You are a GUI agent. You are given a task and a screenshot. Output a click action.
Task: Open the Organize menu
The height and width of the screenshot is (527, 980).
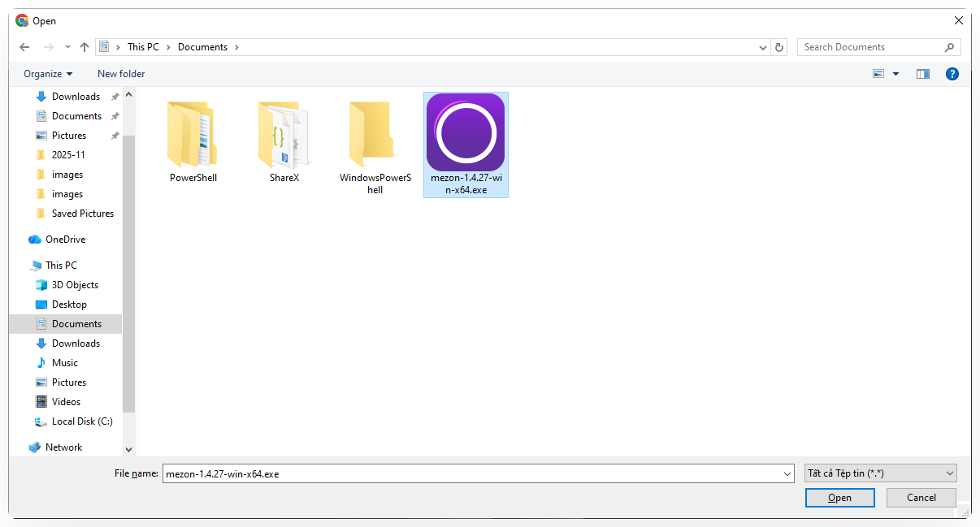click(x=48, y=74)
